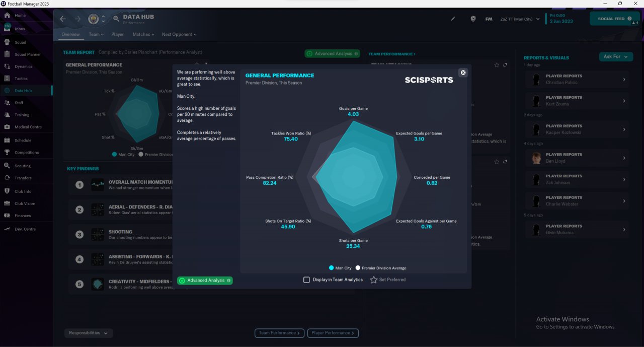Open the Zak Johnson player report
644x347 pixels.
(x=577, y=179)
